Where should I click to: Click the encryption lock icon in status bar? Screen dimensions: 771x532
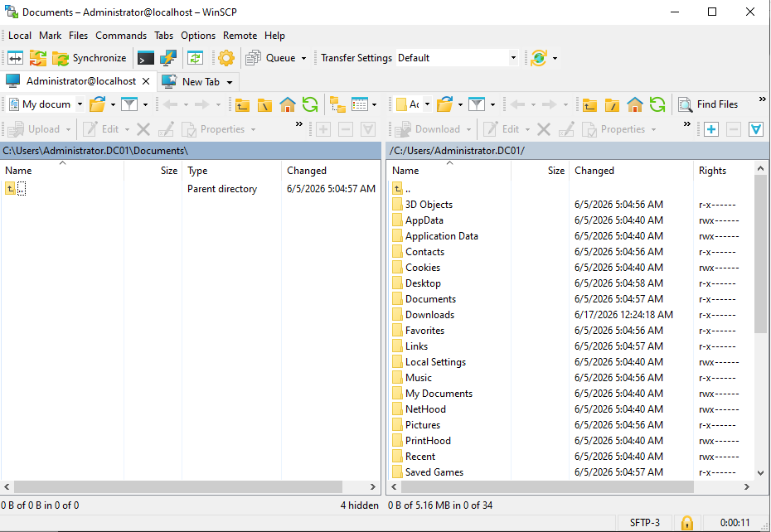(x=687, y=523)
